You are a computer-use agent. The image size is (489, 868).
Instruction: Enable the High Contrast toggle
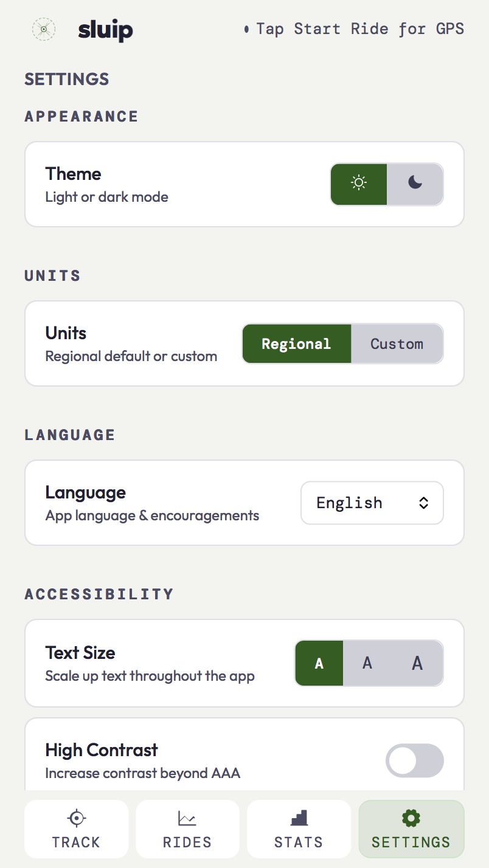(x=414, y=760)
